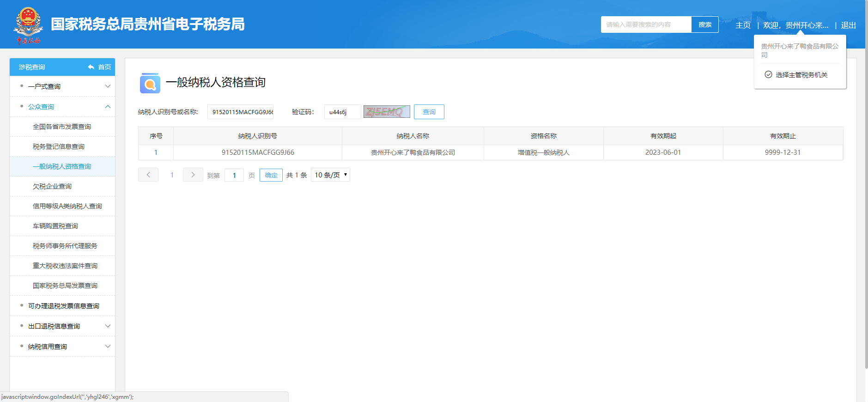The image size is (868, 402).
Task: Expand the 出口退税信息查询 section
Action: click(108, 326)
